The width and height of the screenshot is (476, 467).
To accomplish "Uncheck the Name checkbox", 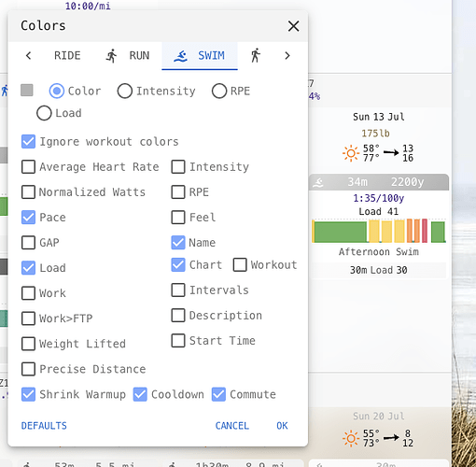I will (x=178, y=243).
